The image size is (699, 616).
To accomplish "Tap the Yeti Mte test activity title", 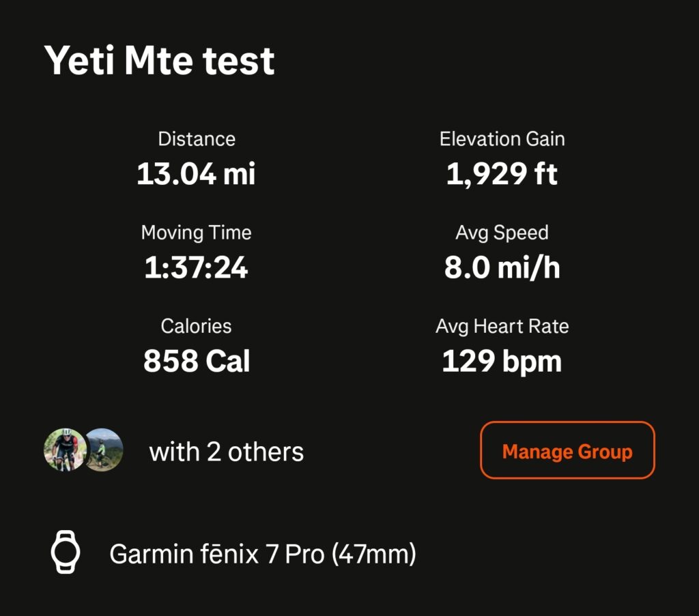I will 159,61.
